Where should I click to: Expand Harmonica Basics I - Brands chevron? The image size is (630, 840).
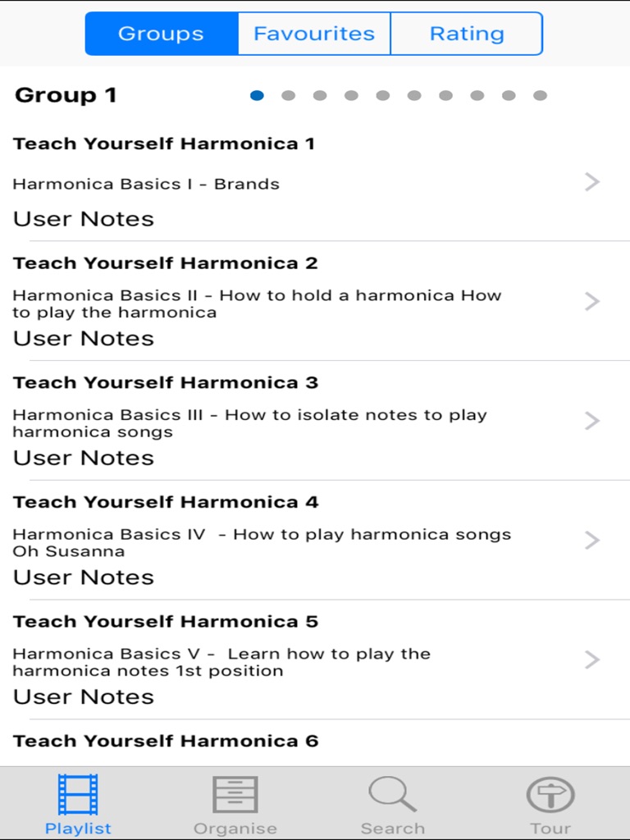click(592, 182)
